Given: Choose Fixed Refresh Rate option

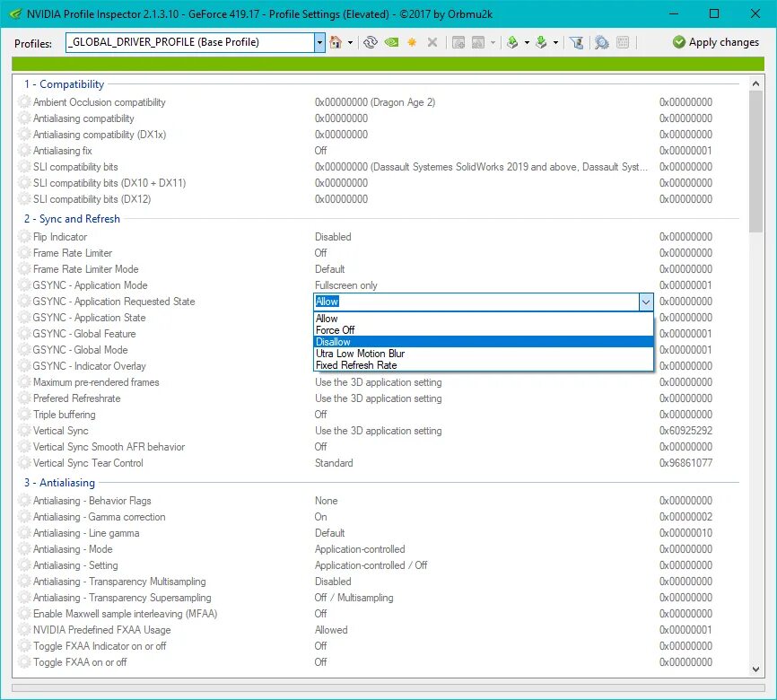Looking at the screenshot, I should (483, 365).
